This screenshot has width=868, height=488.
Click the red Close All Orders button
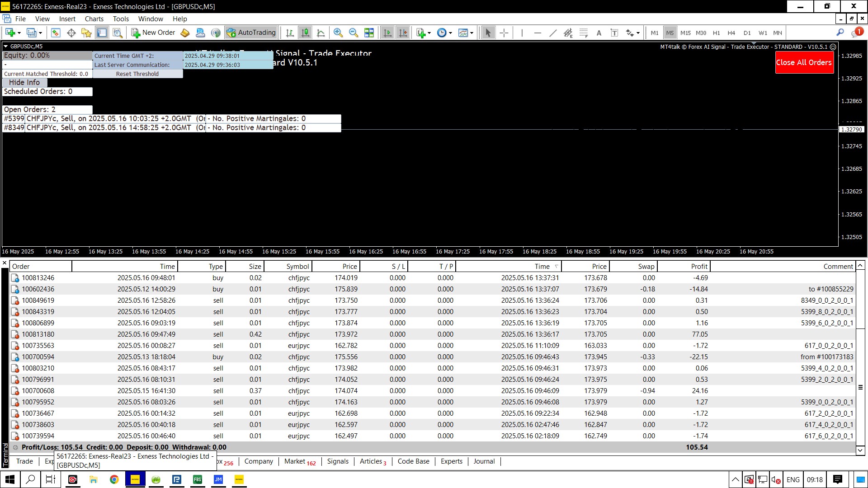pyautogui.click(x=804, y=62)
